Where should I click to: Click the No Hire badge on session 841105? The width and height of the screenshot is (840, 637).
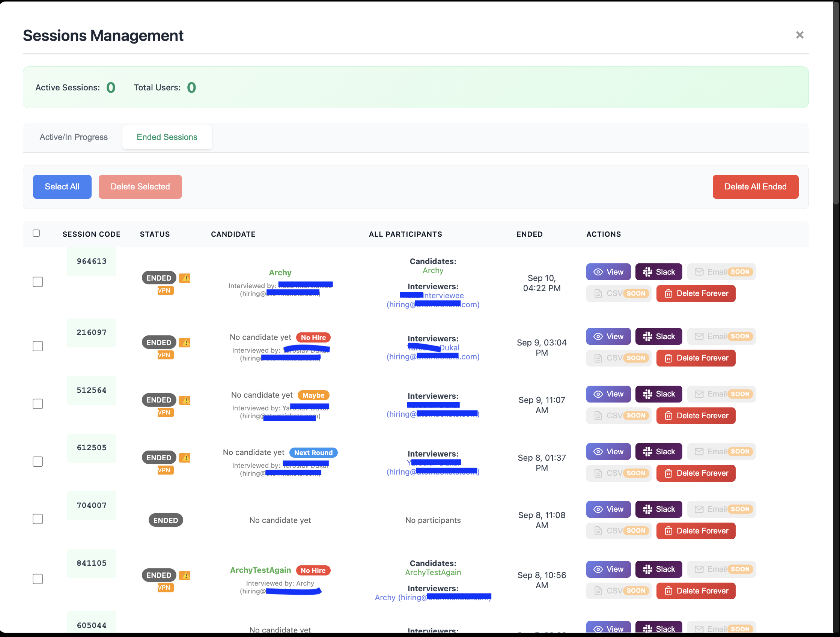point(313,570)
